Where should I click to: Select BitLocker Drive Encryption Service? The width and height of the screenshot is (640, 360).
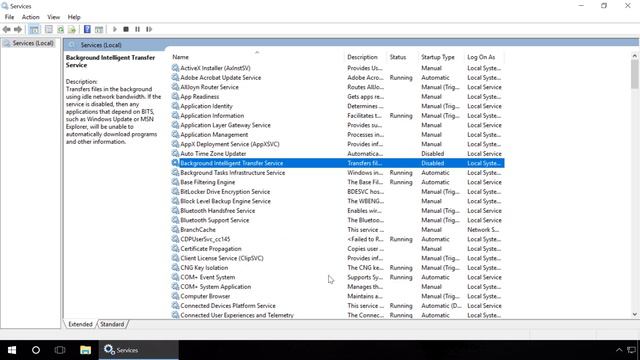point(225,191)
